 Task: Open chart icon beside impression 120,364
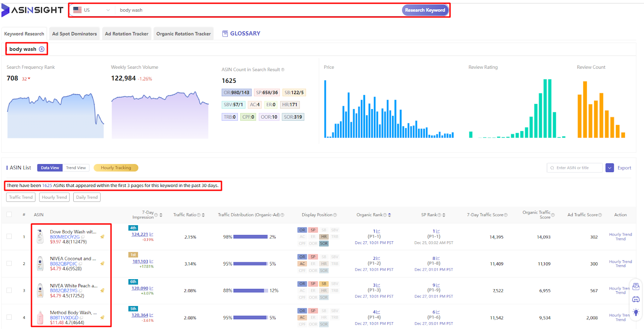[151, 315]
